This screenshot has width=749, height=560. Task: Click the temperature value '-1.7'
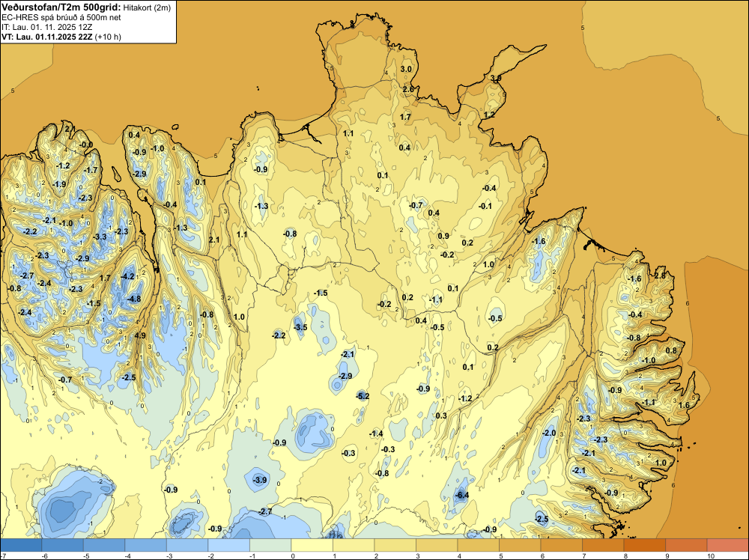pos(91,170)
